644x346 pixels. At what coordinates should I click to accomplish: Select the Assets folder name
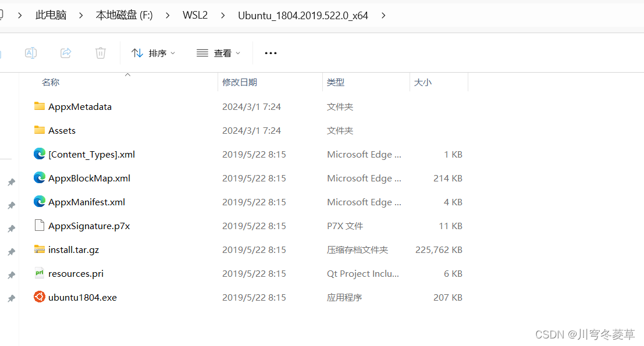62,130
